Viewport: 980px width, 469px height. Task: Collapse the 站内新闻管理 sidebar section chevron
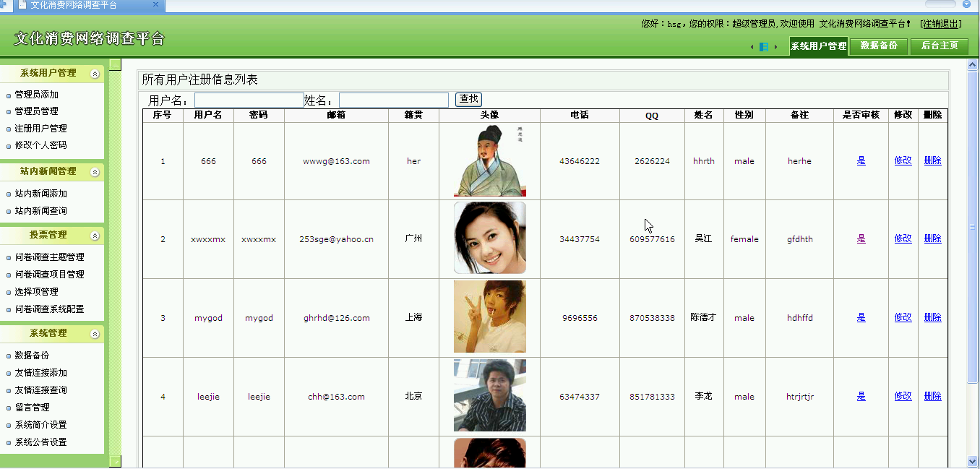[95, 172]
